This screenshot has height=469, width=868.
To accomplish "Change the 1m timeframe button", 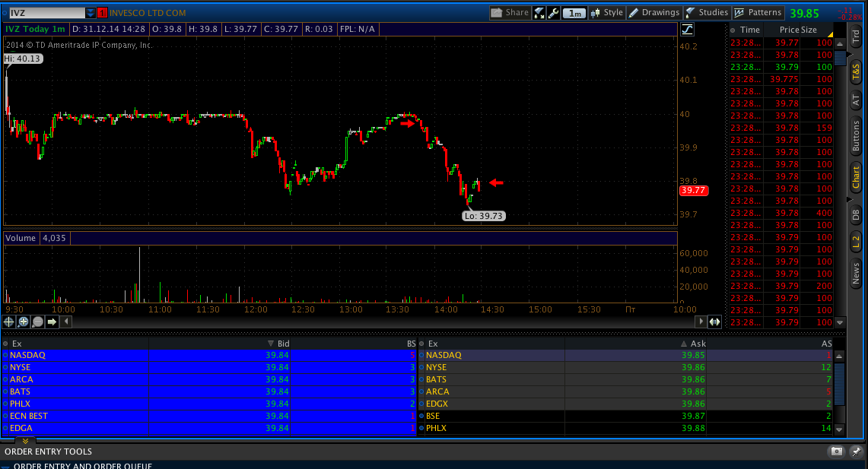I will point(574,13).
